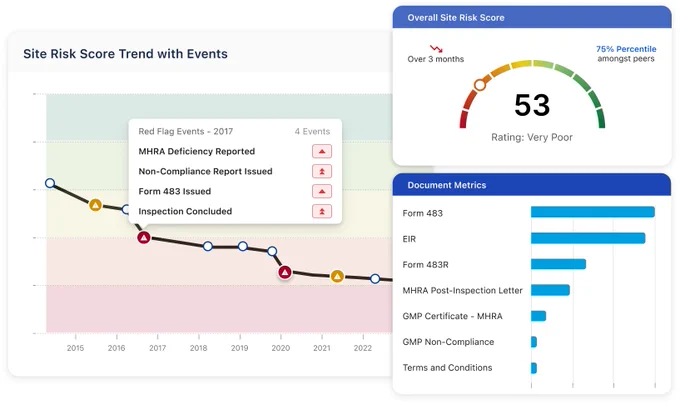Click the Form 483R bar
Viewport: 680px width, 405px height.
pos(559,264)
